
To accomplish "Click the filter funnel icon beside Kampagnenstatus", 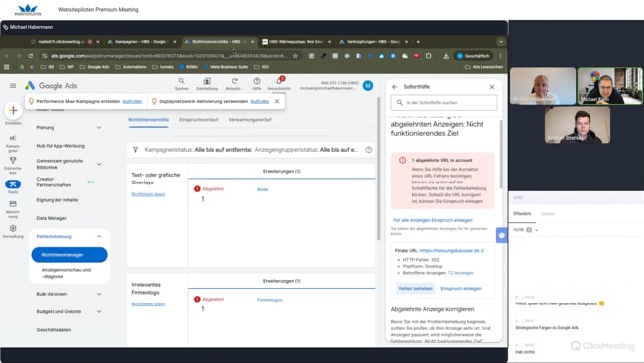I will tap(135, 150).
